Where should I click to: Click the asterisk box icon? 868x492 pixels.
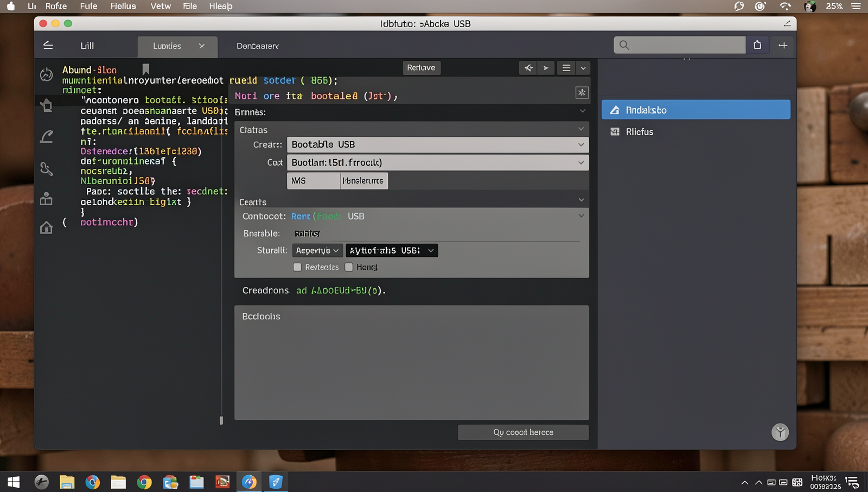coord(582,92)
